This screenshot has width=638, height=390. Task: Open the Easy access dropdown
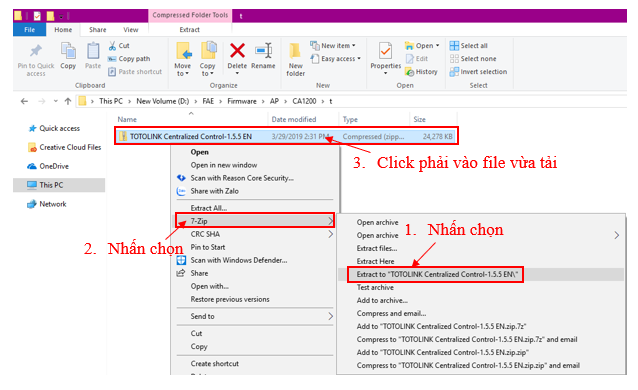point(336,59)
